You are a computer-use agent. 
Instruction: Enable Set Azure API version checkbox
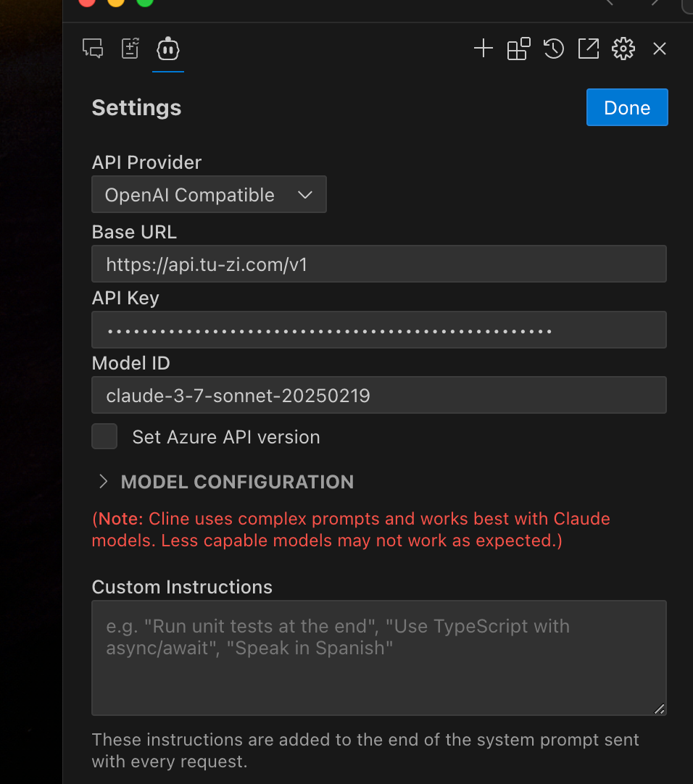pyautogui.click(x=104, y=436)
